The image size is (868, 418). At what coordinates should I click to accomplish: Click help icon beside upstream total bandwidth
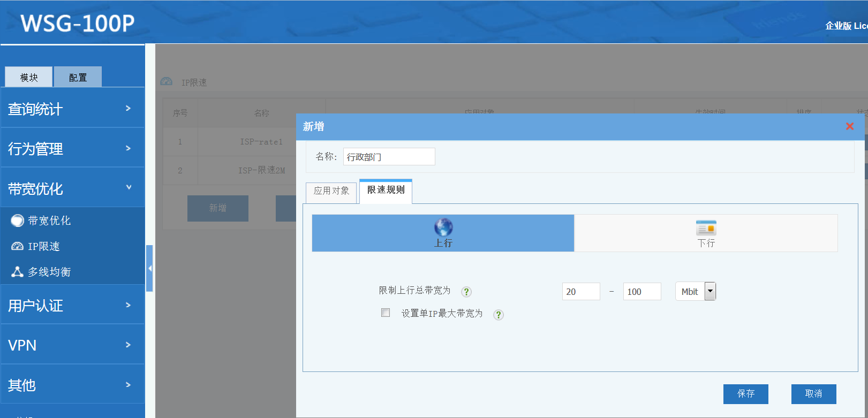(x=466, y=292)
